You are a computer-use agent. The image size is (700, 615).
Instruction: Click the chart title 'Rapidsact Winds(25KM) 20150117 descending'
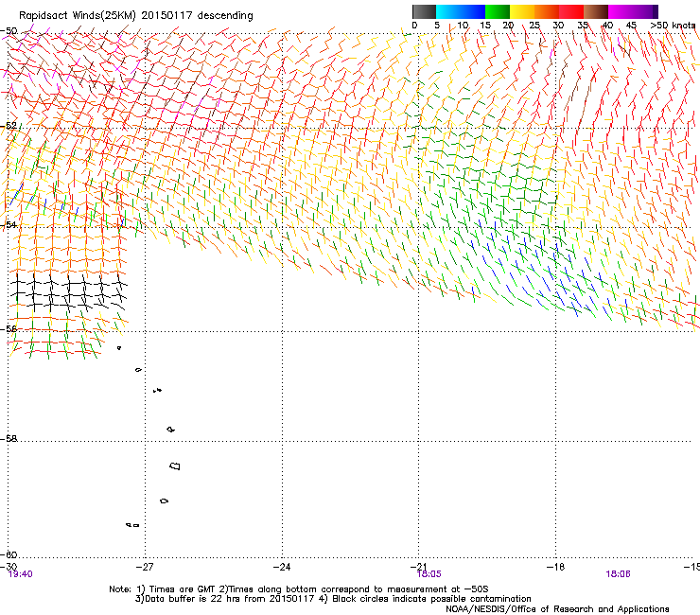(135, 16)
